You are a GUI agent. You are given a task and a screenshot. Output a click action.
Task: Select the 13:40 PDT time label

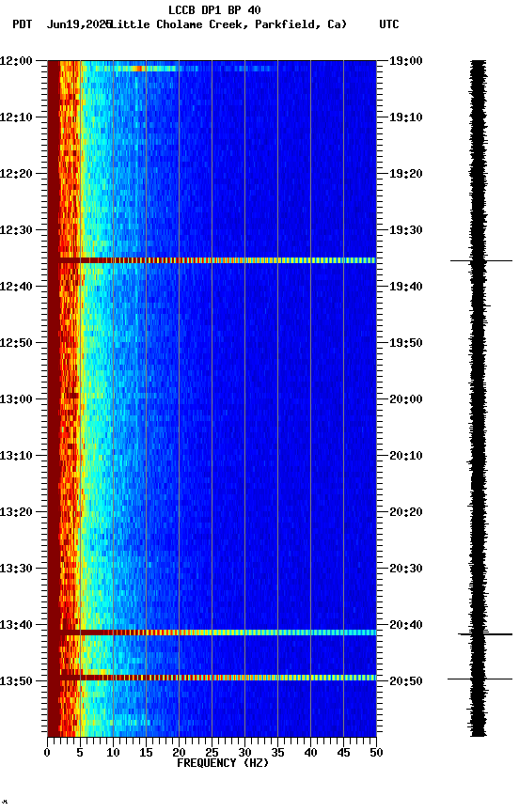(16, 625)
